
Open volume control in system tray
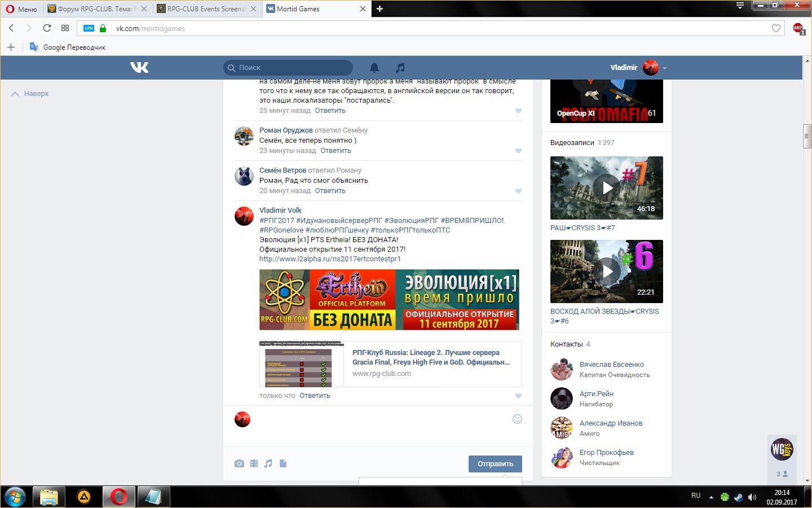click(x=752, y=497)
